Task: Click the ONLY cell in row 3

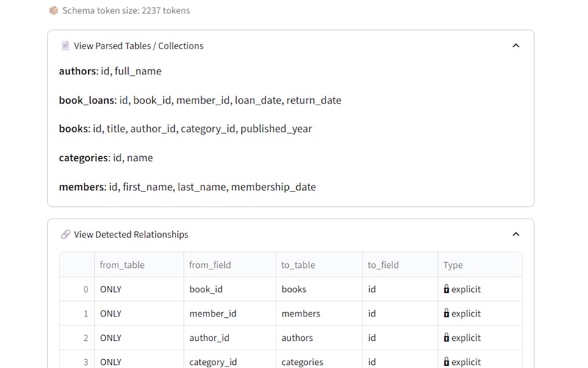Action: point(139,359)
